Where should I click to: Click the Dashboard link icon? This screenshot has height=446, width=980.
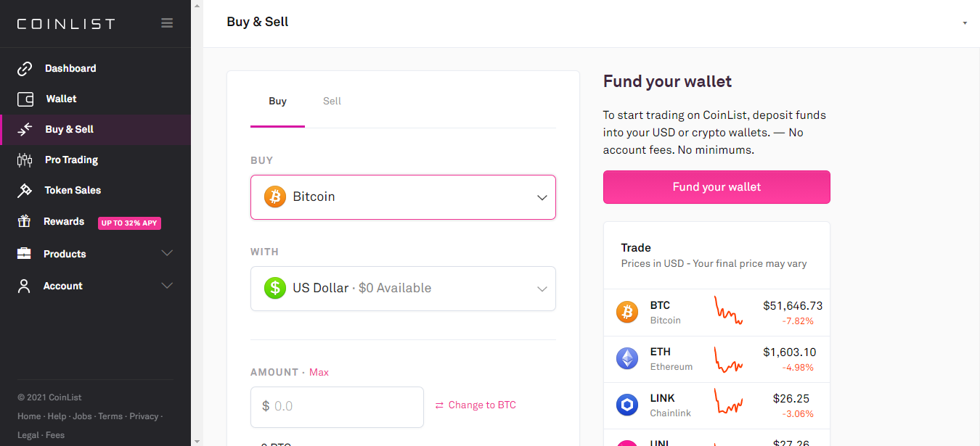[25, 69]
